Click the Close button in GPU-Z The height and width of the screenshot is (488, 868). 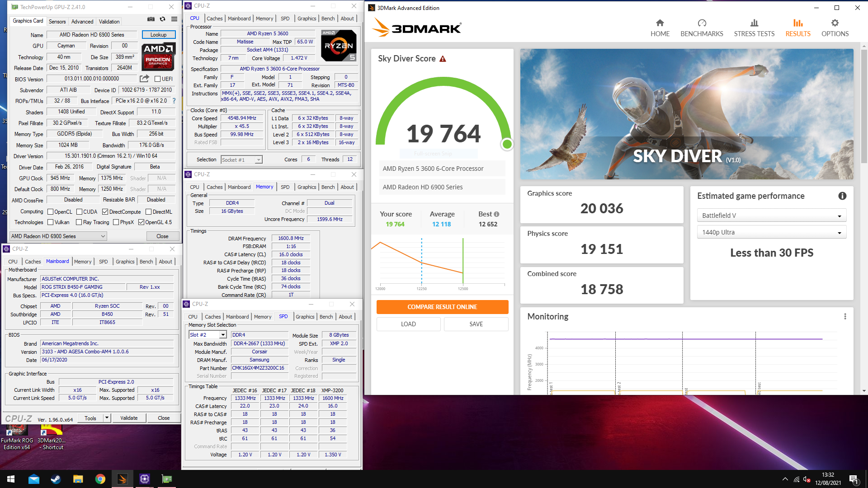tap(163, 236)
